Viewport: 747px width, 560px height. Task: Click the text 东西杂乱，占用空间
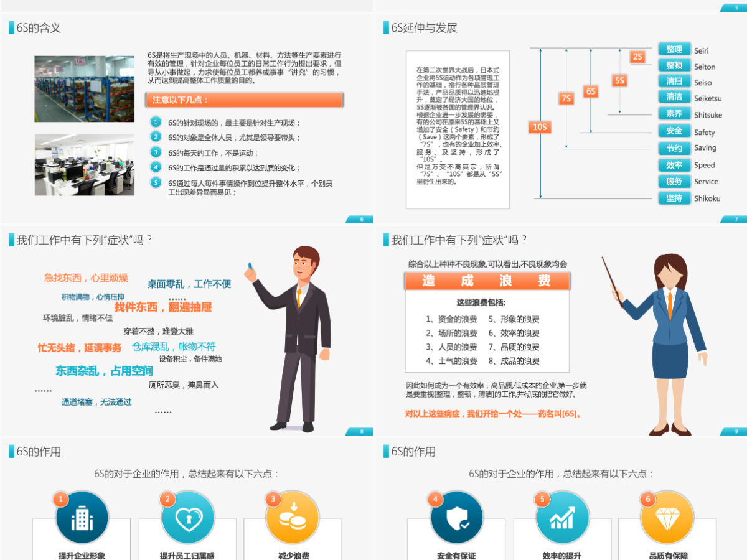click(x=105, y=371)
